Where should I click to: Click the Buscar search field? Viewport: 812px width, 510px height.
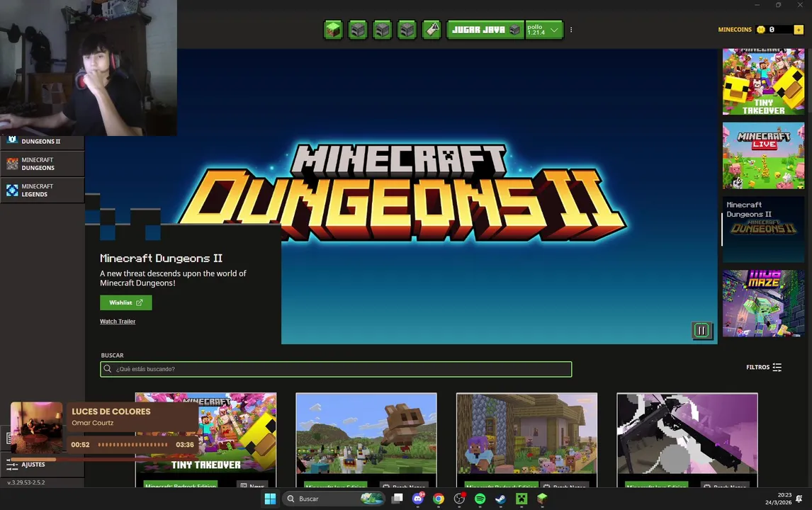[336, 369]
